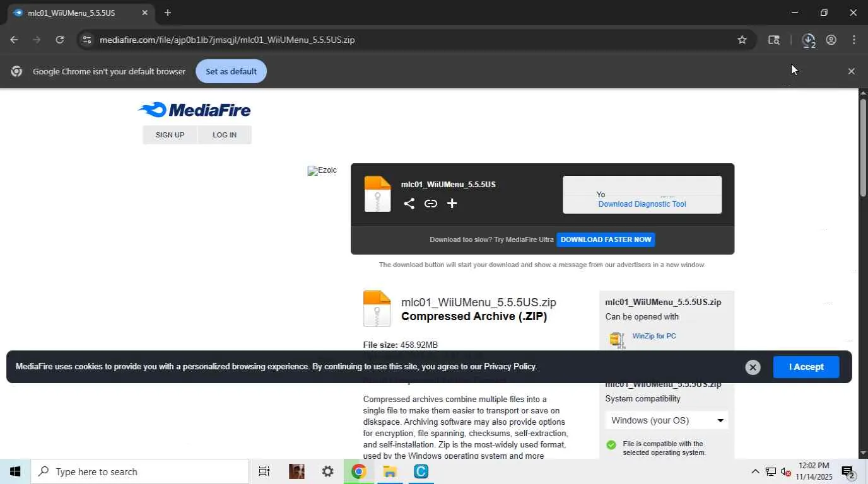Click the LOG IN button
Image resolution: width=868 pixels, height=484 pixels.
(x=225, y=135)
